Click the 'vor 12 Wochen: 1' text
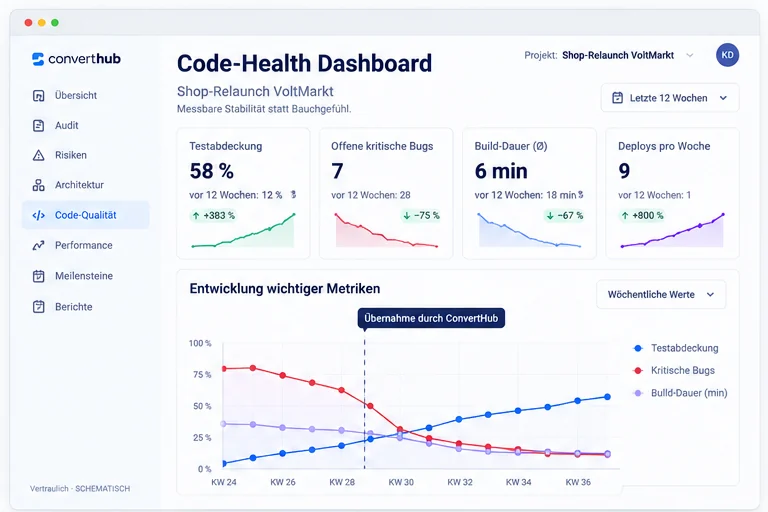 pos(654,195)
